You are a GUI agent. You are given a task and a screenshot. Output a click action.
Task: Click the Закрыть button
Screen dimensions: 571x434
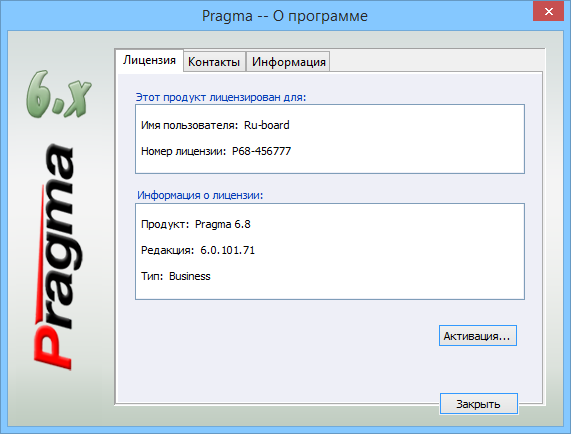point(479,404)
